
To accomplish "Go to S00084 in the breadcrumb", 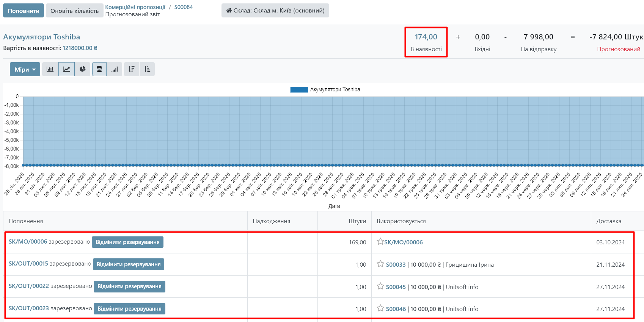I will tap(184, 7).
